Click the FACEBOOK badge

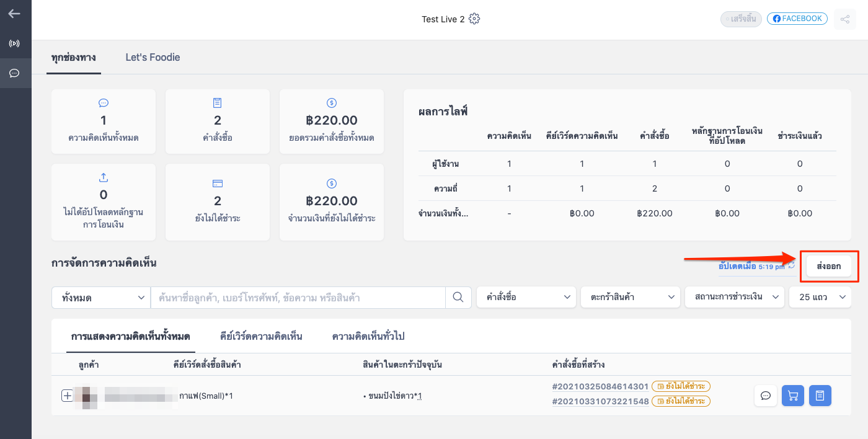tap(797, 19)
